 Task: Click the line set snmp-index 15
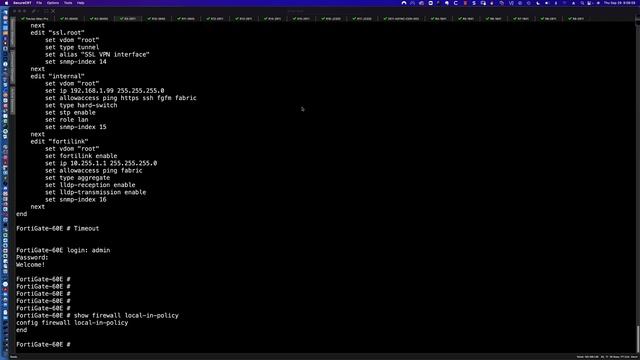(76, 127)
